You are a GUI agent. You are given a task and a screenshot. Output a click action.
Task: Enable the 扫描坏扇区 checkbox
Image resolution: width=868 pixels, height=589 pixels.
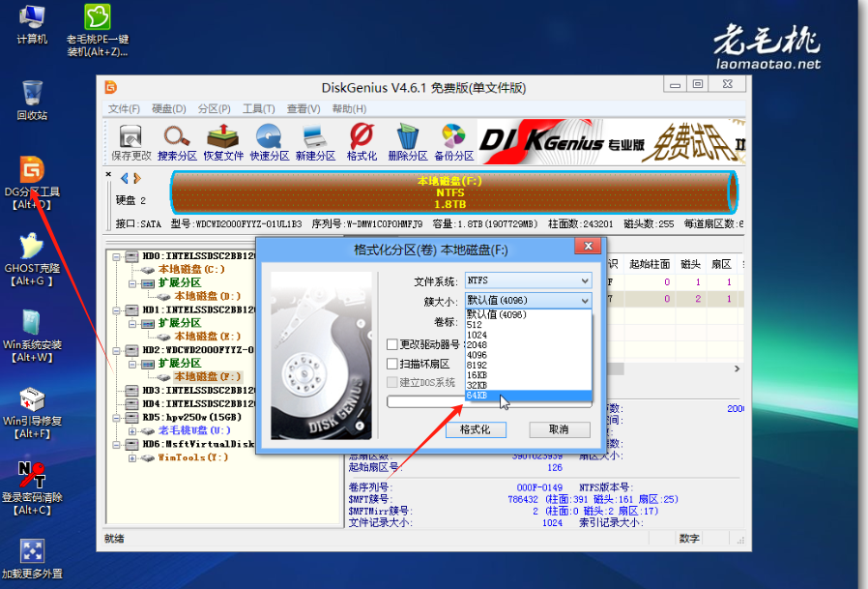(x=391, y=364)
